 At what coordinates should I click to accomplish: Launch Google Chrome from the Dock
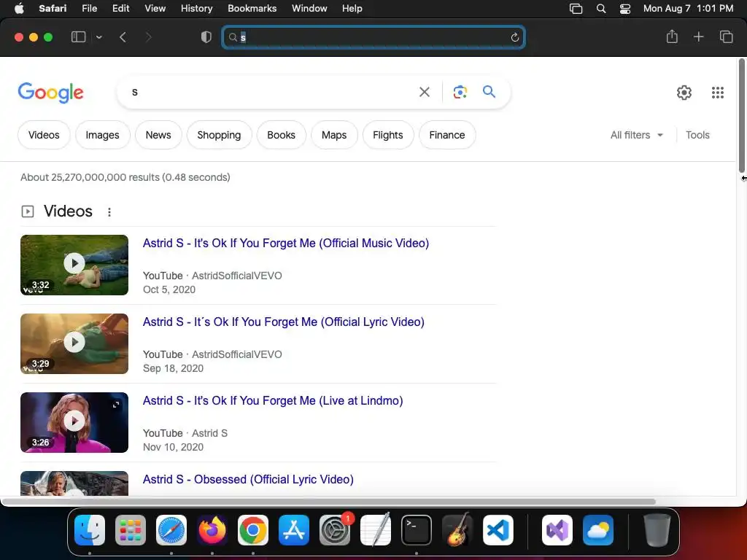(253, 530)
